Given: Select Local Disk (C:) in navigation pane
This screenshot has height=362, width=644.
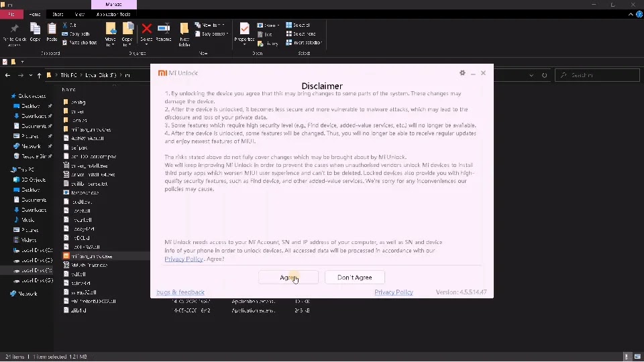Looking at the screenshot, I should click(x=33, y=250).
